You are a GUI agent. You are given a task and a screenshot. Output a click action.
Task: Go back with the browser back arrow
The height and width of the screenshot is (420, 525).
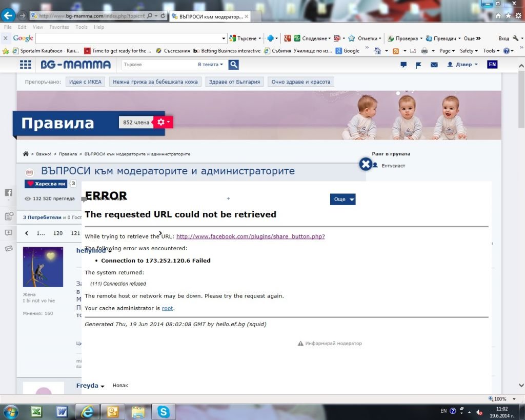8,15
